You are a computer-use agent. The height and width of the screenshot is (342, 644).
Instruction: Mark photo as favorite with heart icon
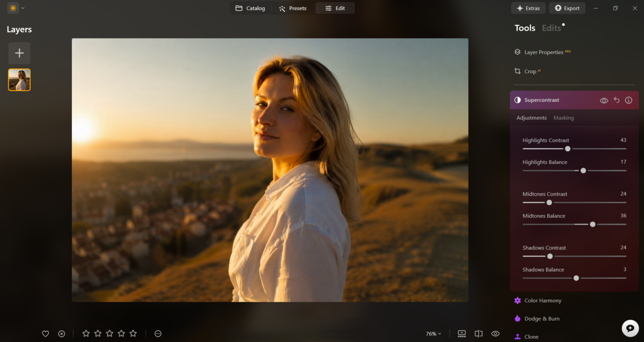pyautogui.click(x=46, y=333)
